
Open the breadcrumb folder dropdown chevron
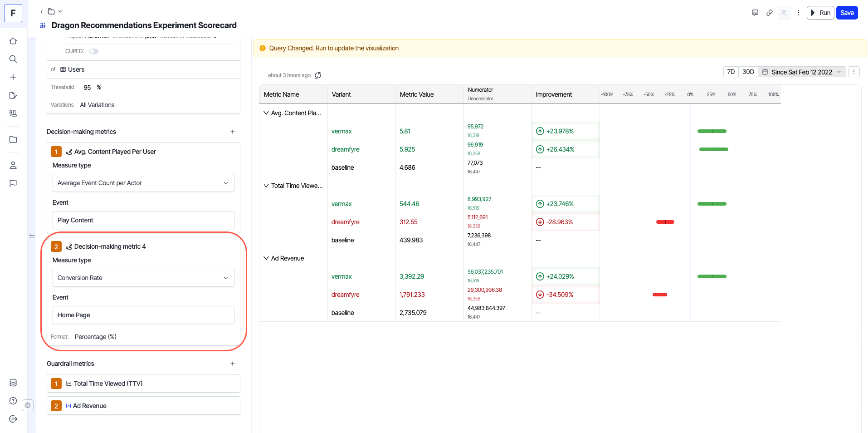(x=60, y=11)
